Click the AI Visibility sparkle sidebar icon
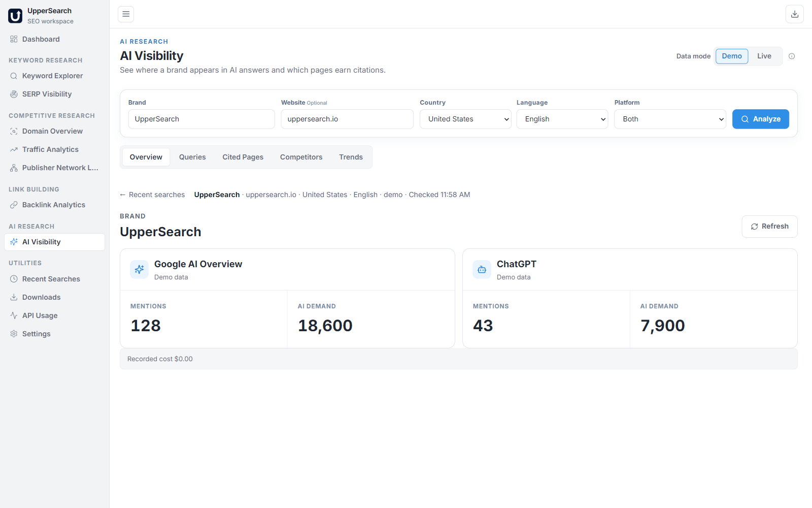Viewport: 812px width, 508px height. pyautogui.click(x=14, y=242)
